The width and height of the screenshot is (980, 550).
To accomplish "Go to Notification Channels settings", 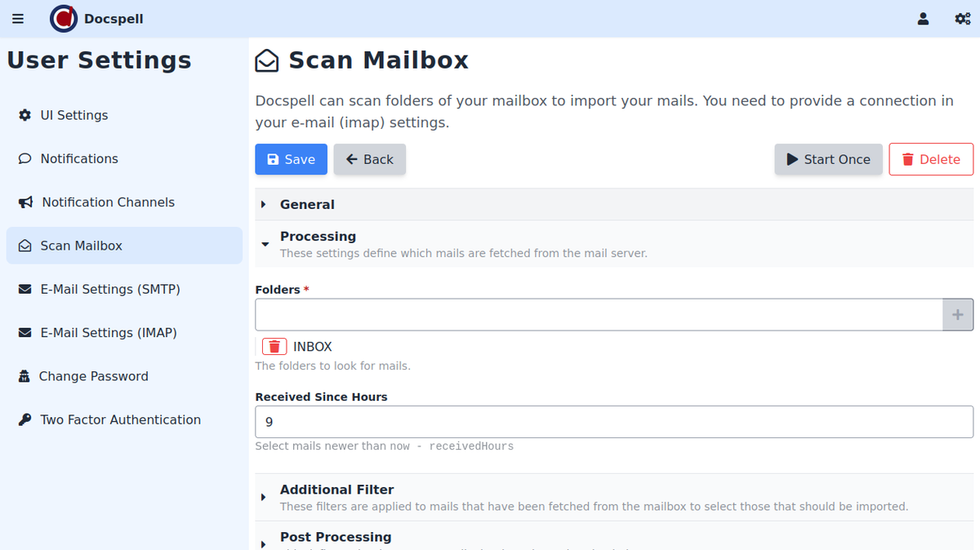I will (x=108, y=202).
